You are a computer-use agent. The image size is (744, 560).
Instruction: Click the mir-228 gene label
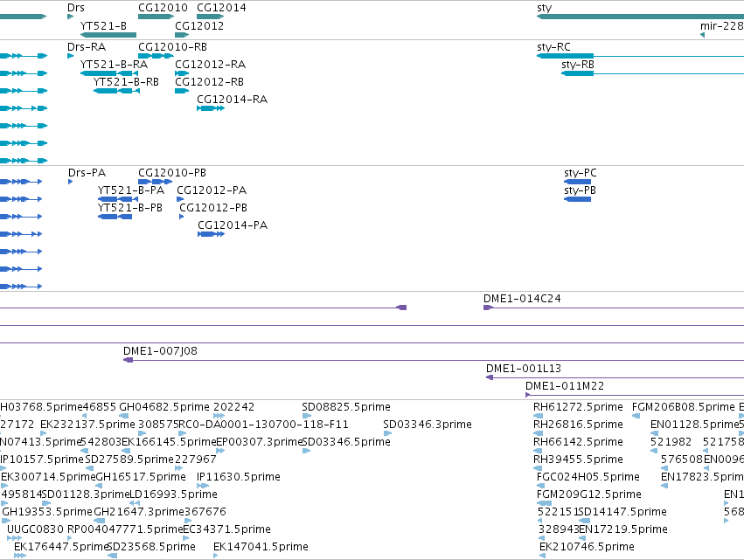point(721,25)
